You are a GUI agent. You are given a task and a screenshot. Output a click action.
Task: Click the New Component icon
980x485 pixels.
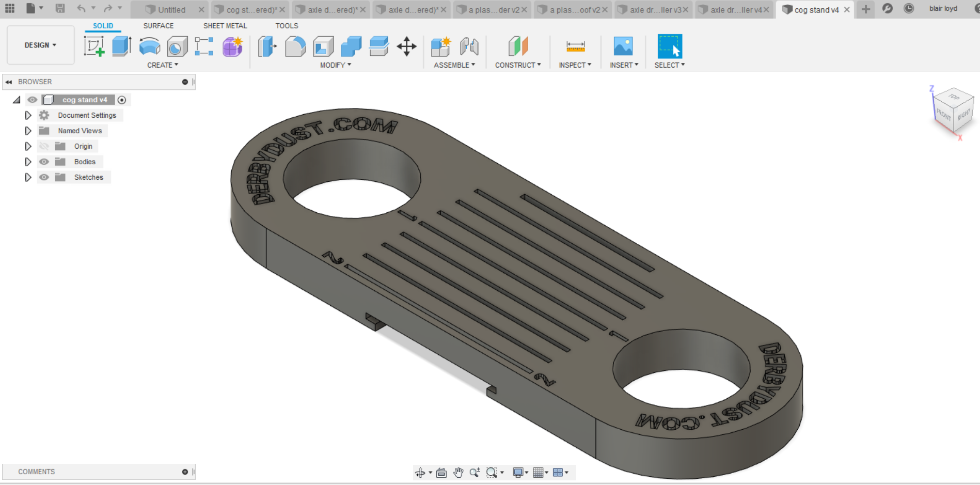tap(441, 46)
